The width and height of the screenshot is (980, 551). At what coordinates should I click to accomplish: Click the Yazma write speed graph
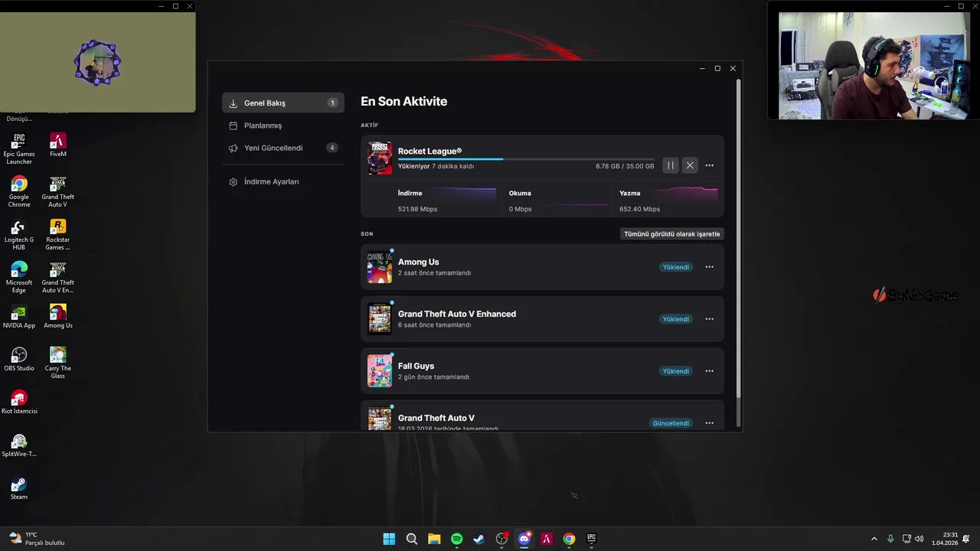pos(688,194)
